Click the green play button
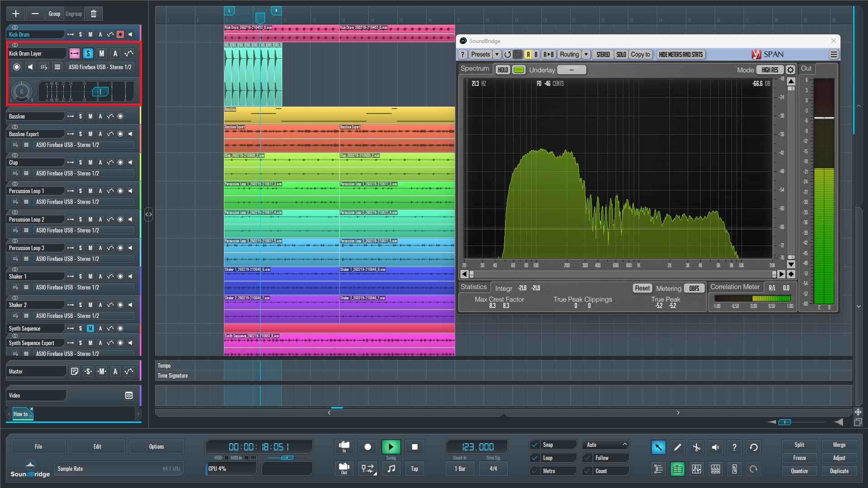 coord(391,447)
